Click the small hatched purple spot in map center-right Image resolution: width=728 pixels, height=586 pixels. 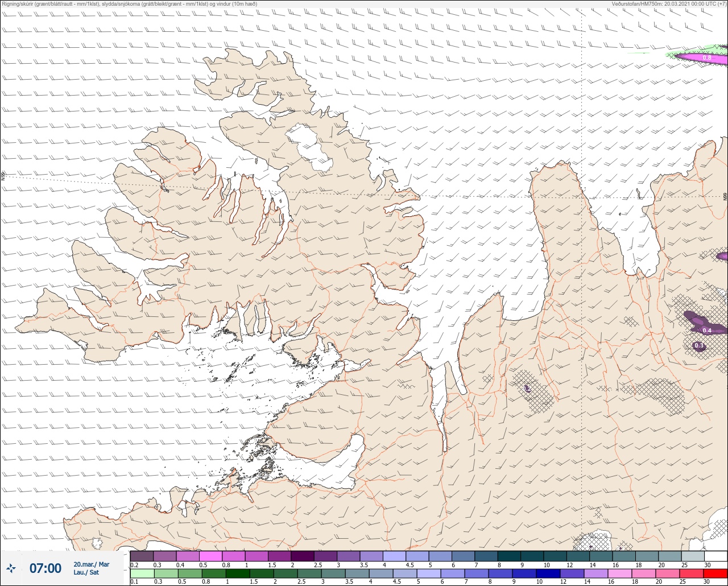[527, 389]
